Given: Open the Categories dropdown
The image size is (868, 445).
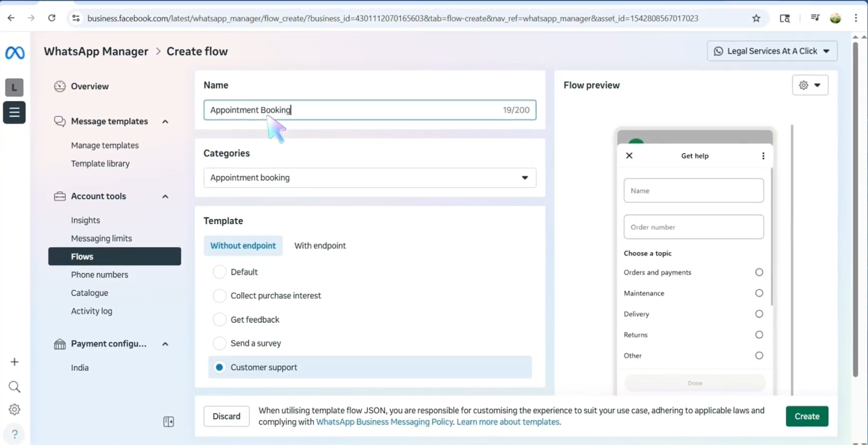Looking at the screenshot, I should [369, 178].
